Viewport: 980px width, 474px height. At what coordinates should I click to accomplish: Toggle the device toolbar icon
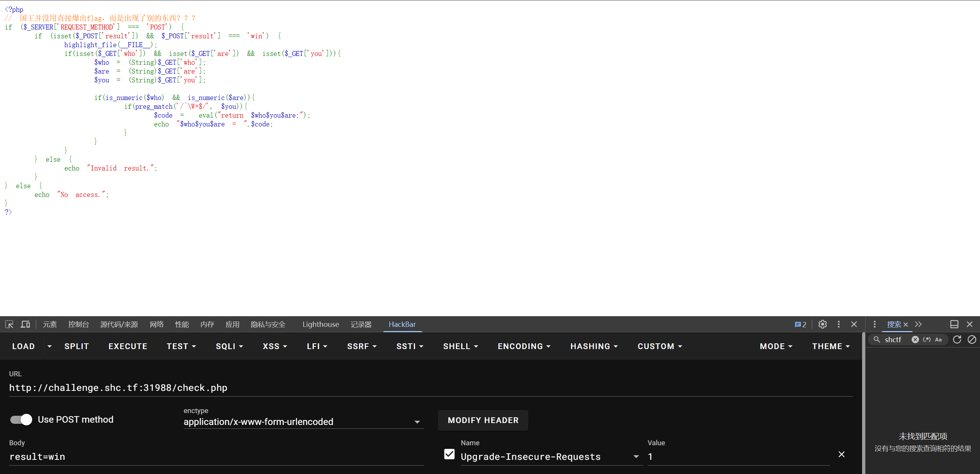click(25, 324)
